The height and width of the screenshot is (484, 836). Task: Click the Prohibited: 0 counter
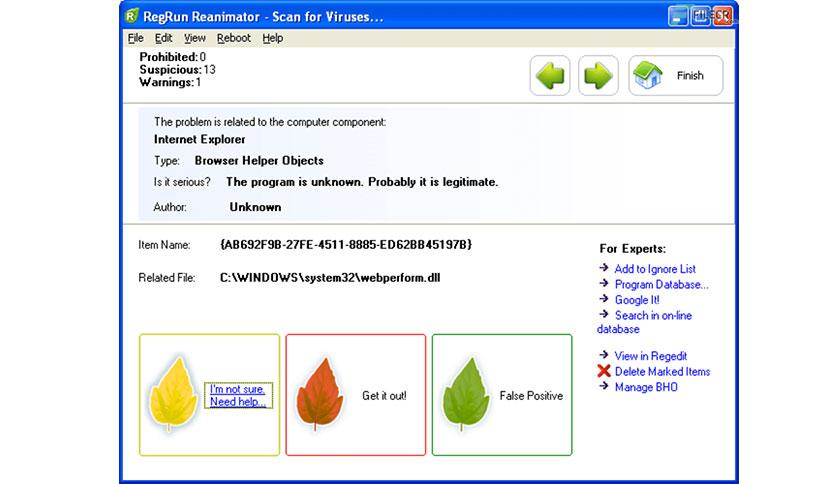pyautogui.click(x=173, y=57)
